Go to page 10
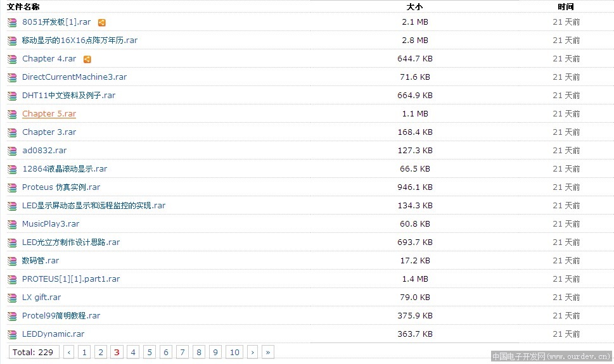The width and height of the screenshot is (614, 364). click(234, 352)
